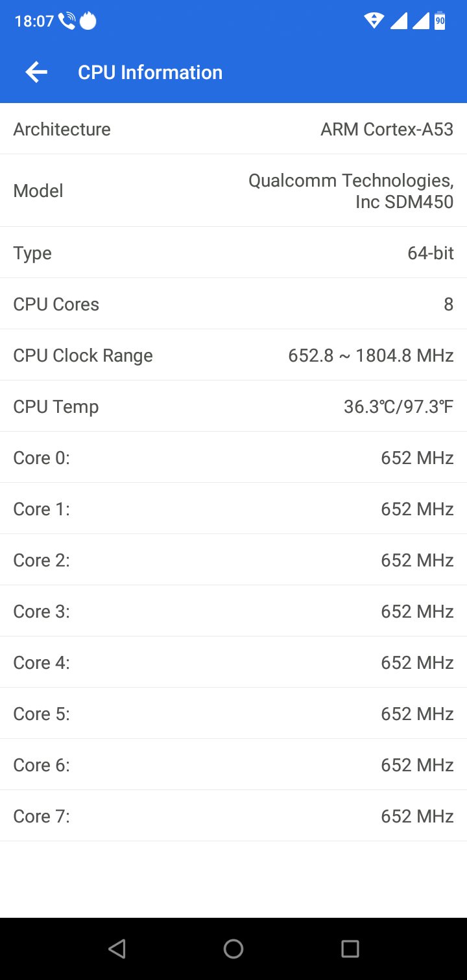The height and width of the screenshot is (980, 467).
Task: Tap the battery level icon
Action: (x=440, y=21)
